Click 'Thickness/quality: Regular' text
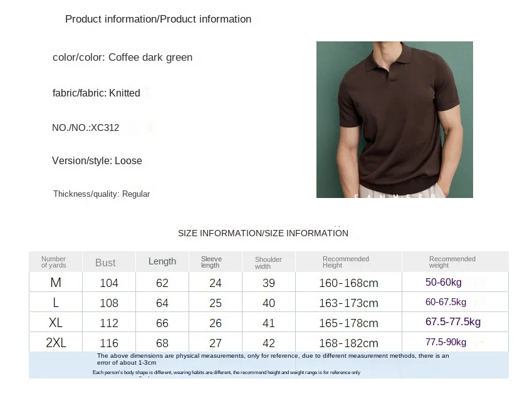 (102, 194)
